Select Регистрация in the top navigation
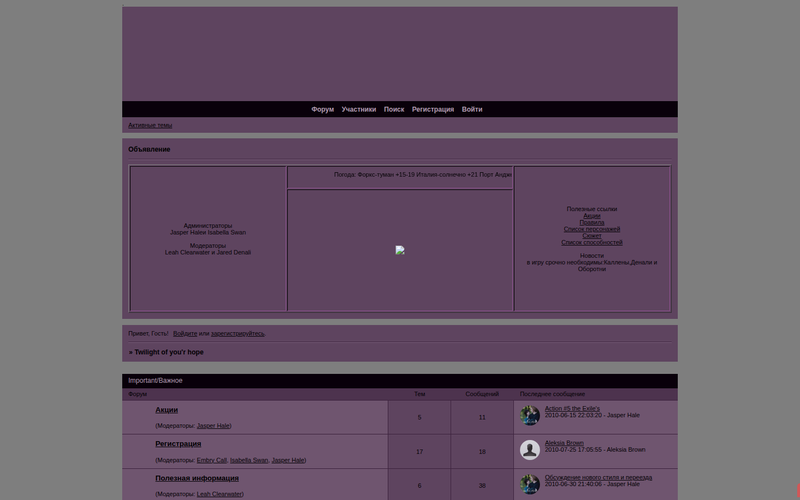The height and width of the screenshot is (500, 800). tap(433, 109)
